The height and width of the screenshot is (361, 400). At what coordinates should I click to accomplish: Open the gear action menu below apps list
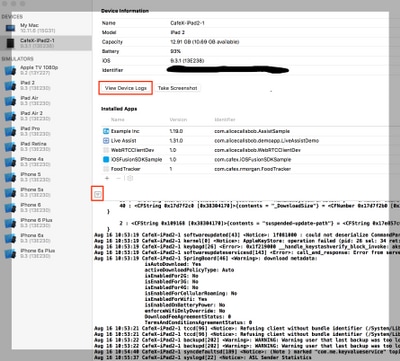[x=130, y=178]
